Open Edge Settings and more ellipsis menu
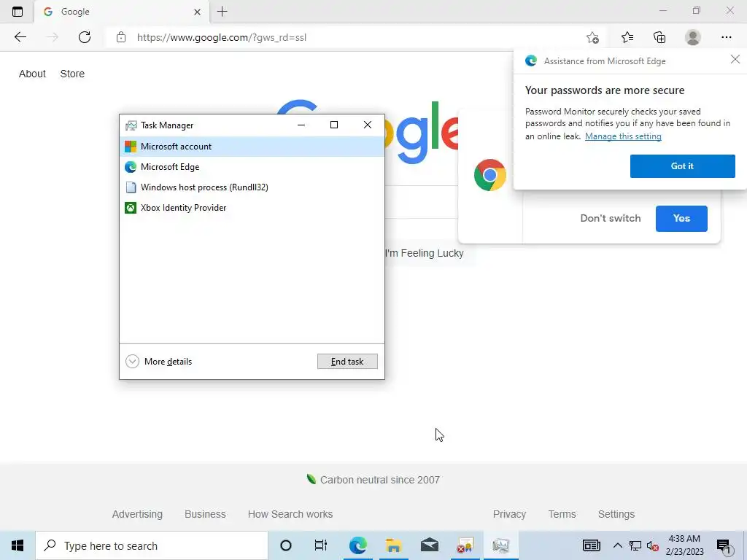This screenshot has width=747, height=560. point(726,37)
